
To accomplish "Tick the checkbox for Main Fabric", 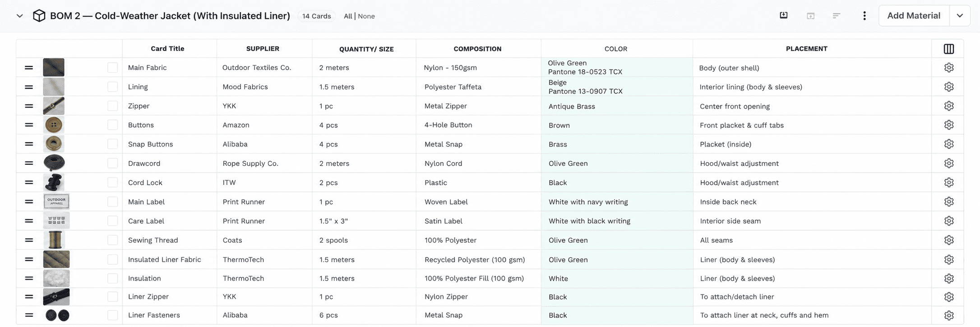I will click(x=113, y=68).
